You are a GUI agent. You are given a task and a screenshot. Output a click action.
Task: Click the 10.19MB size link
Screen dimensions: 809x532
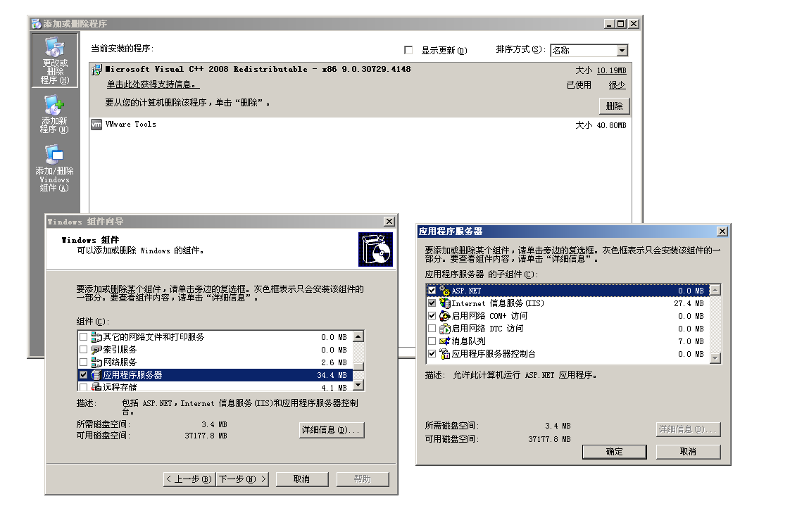click(x=611, y=70)
